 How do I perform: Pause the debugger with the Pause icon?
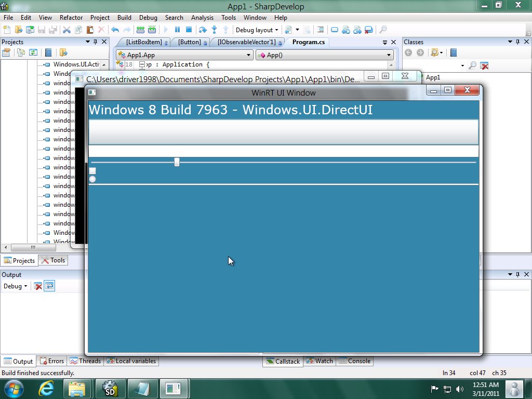click(178, 30)
